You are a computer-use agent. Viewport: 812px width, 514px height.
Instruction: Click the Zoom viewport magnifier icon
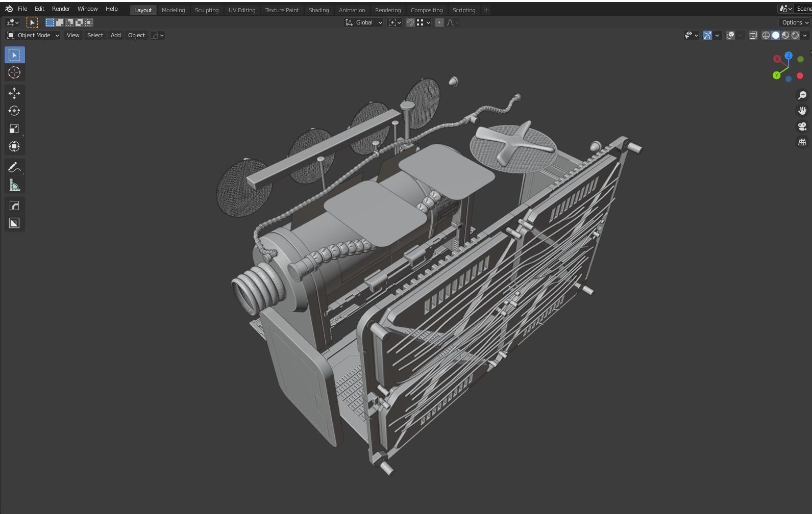(802, 95)
